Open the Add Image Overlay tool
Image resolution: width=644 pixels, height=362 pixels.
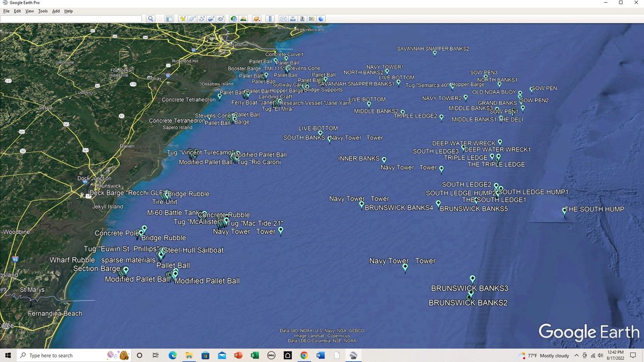[x=211, y=19]
